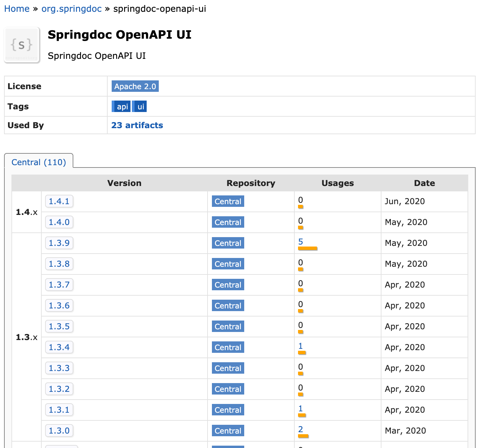Click Central repository badge for 1.4.1
The width and height of the screenshot is (479, 448).
point(228,201)
